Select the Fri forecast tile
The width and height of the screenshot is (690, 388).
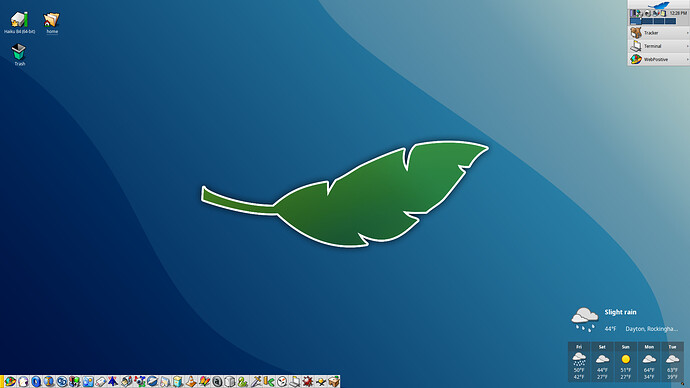(x=579, y=362)
